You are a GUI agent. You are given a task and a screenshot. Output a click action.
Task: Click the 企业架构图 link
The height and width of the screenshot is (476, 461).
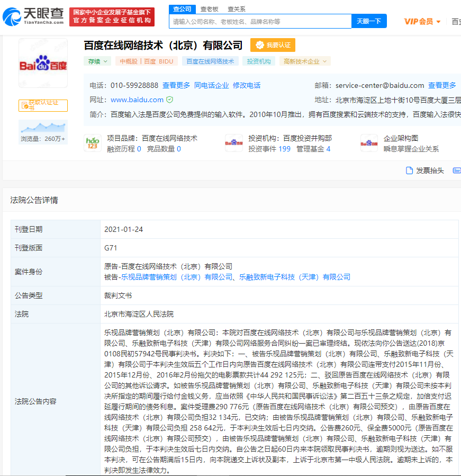[401, 138]
